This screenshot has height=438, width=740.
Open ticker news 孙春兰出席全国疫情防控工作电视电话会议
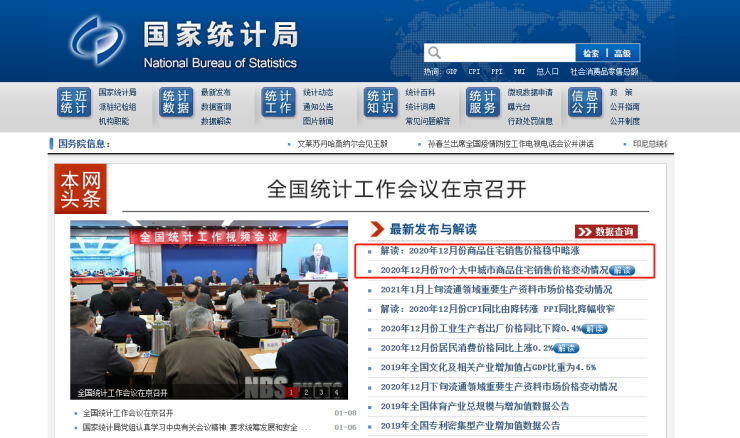coord(511,144)
